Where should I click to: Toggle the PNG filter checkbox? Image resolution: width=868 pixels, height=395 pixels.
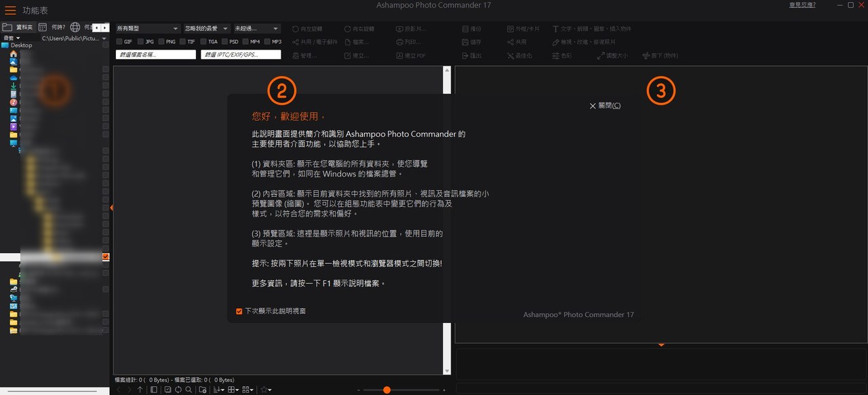[x=161, y=42]
